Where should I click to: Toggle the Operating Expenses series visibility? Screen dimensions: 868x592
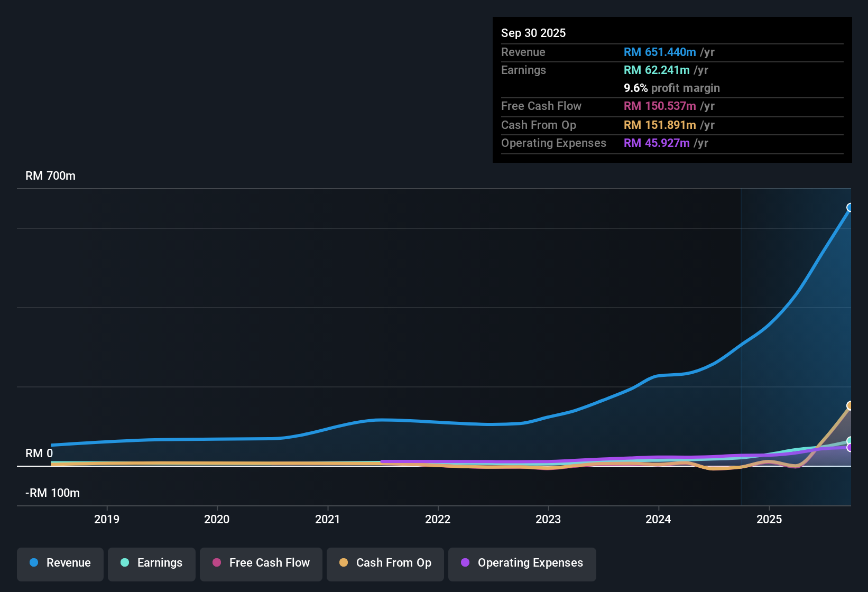pos(522,563)
